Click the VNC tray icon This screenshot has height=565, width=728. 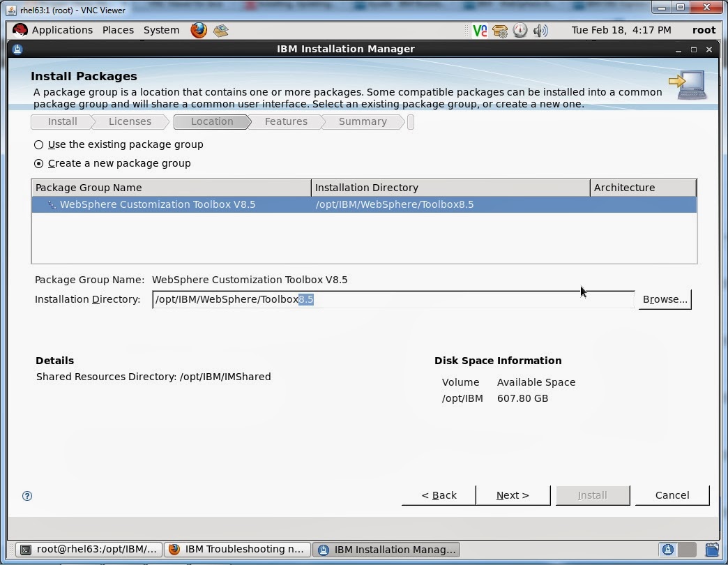coord(479,30)
